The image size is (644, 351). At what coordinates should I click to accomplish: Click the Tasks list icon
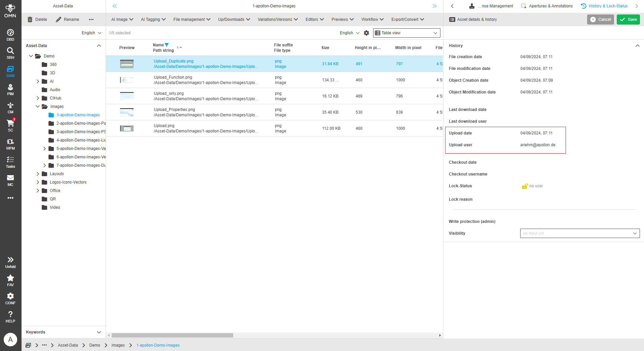(x=10, y=162)
